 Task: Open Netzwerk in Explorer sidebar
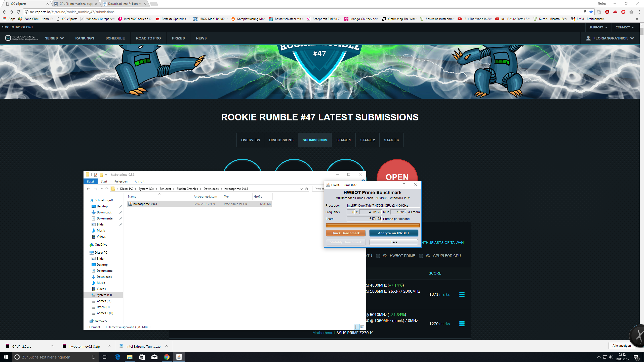[x=101, y=321]
